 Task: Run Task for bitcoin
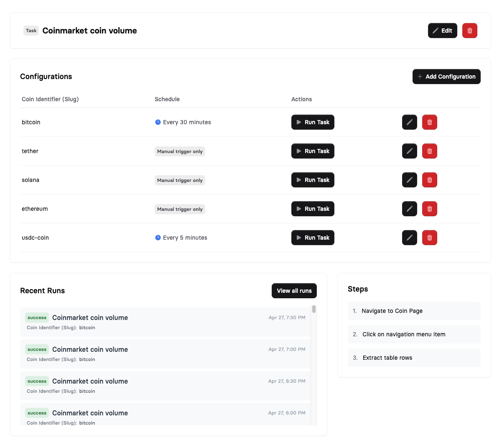tap(313, 122)
